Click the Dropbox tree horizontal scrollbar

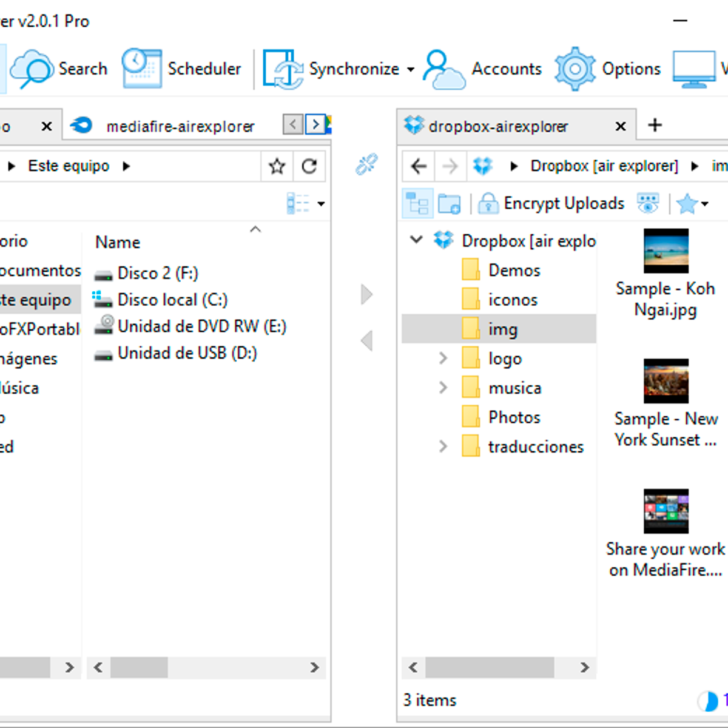(489, 667)
